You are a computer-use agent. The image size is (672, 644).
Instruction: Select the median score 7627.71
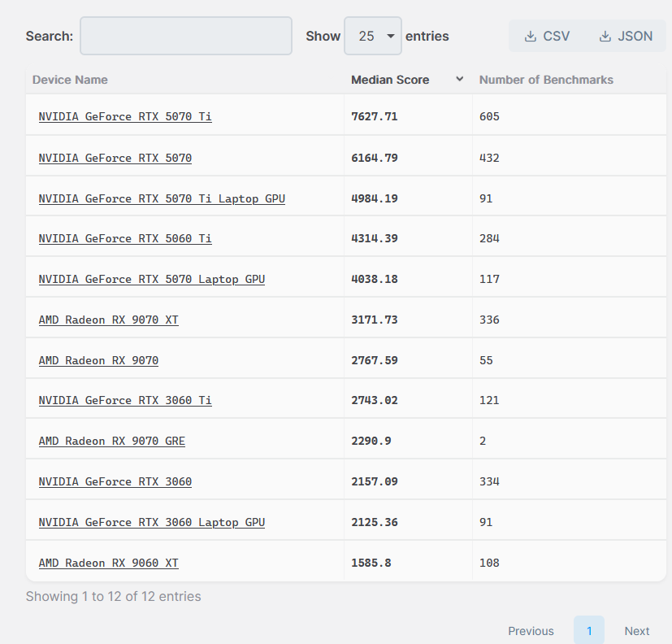(375, 116)
